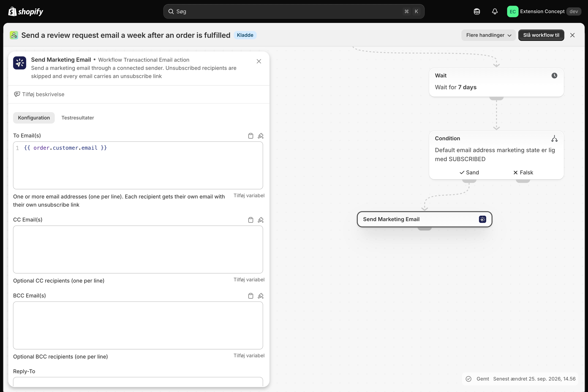Click the app icon on Send Marketing Email node
The image size is (588, 392).
482,219
